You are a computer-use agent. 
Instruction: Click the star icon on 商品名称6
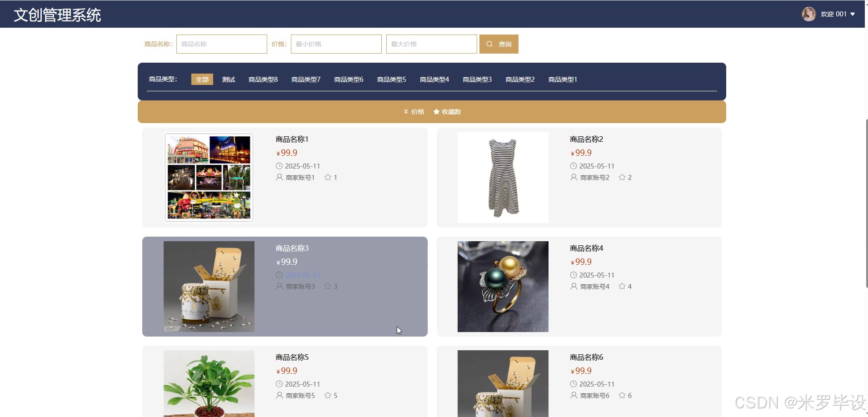point(622,395)
